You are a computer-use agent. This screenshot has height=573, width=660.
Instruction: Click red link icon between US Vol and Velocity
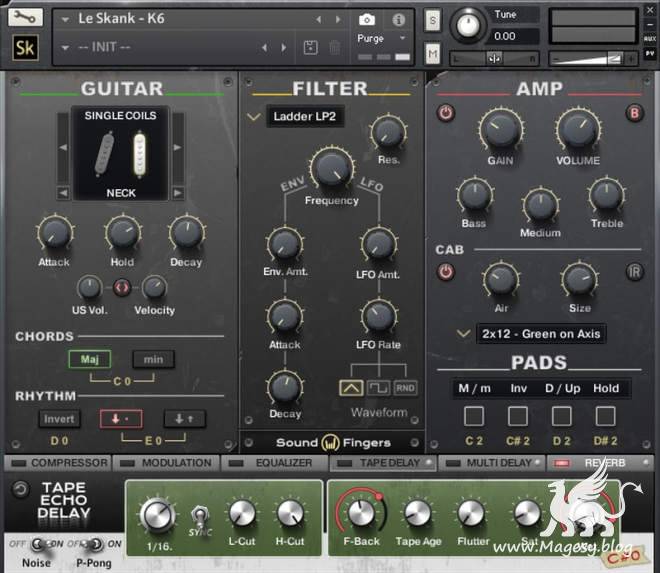pyautogui.click(x=122, y=288)
